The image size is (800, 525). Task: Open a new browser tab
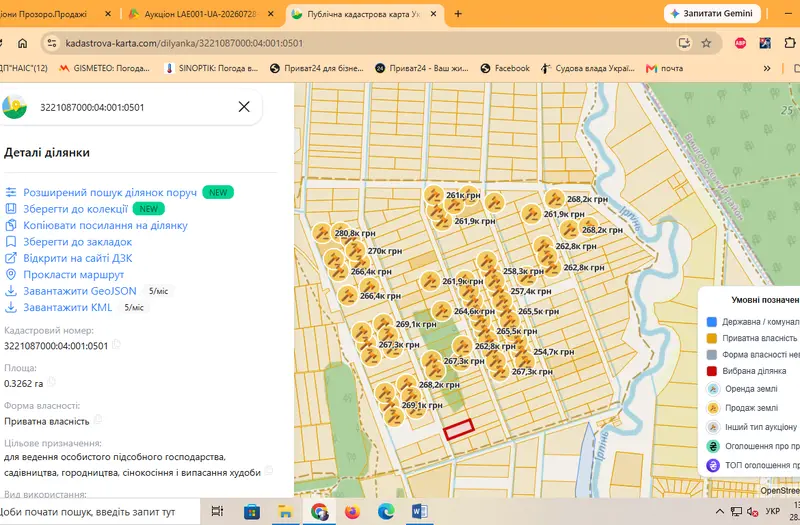[458, 14]
